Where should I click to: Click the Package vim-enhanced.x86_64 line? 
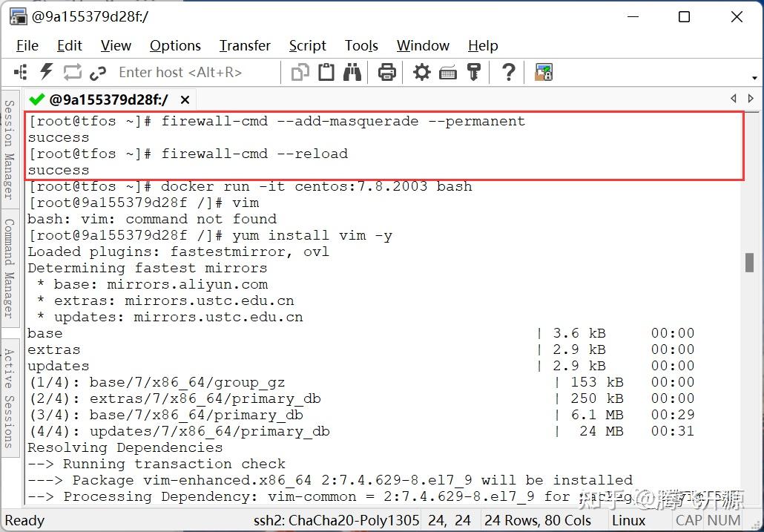(330, 480)
